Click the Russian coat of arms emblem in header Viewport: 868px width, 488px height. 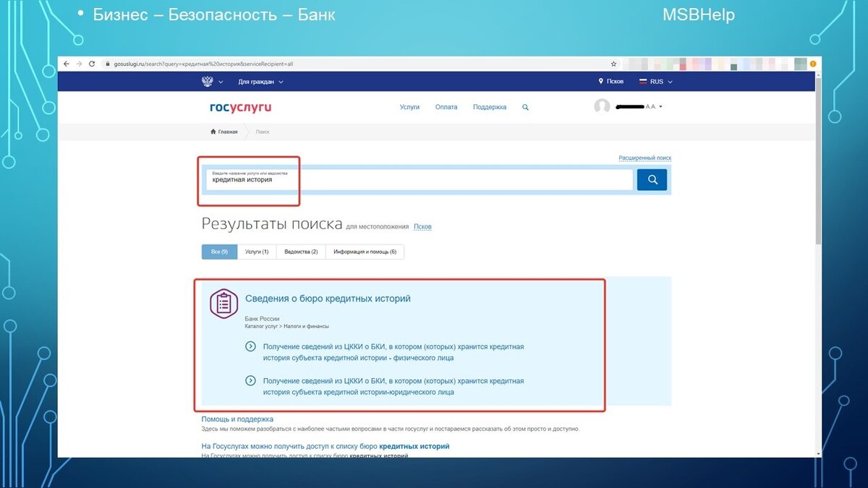click(209, 81)
